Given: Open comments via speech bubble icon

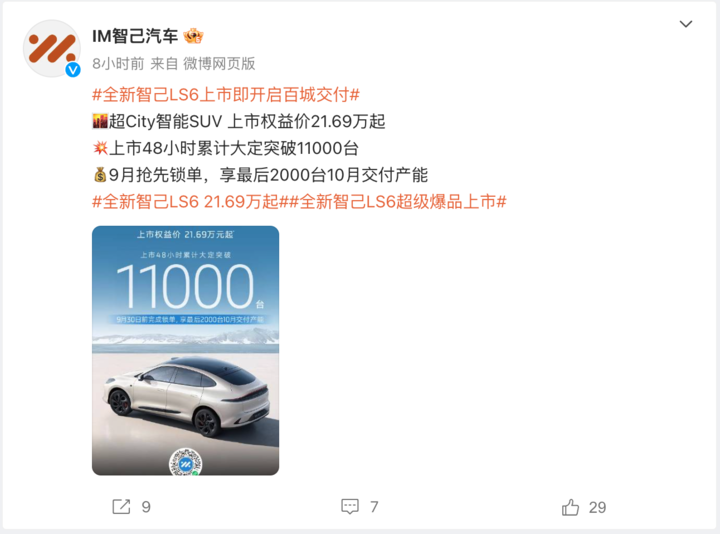Looking at the screenshot, I should pos(350,506).
